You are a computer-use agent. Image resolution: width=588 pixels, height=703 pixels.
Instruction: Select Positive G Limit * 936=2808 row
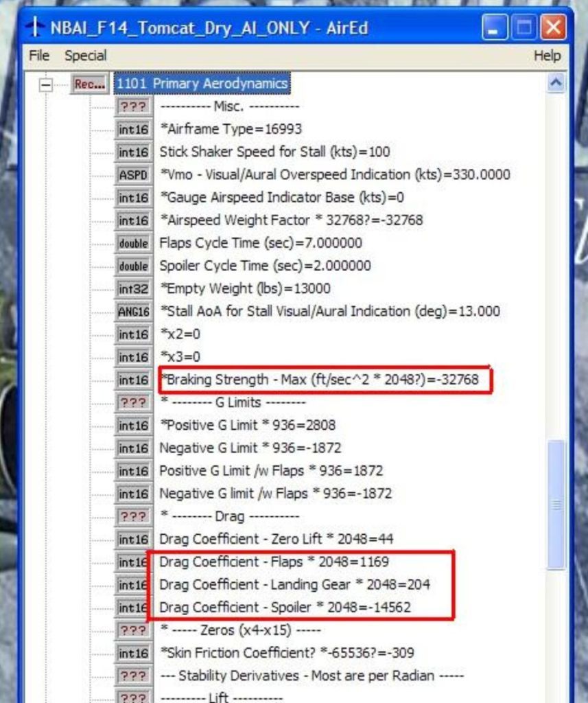(248, 426)
